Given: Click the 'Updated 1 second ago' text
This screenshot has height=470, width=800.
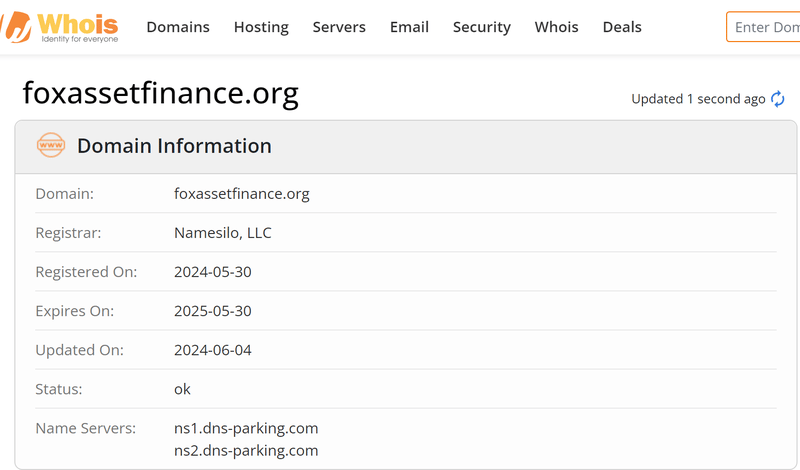Looking at the screenshot, I should coord(698,99).
